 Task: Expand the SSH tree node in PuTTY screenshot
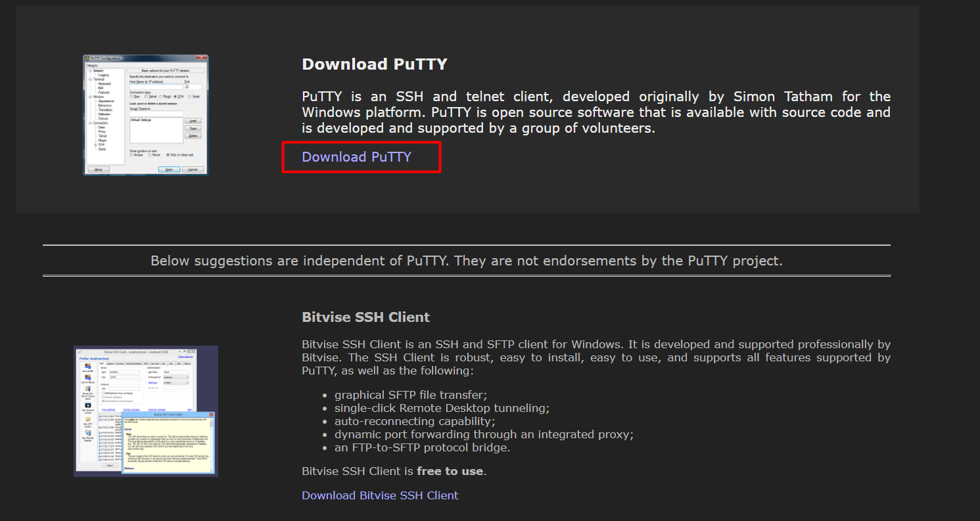(x=95, y=145)
